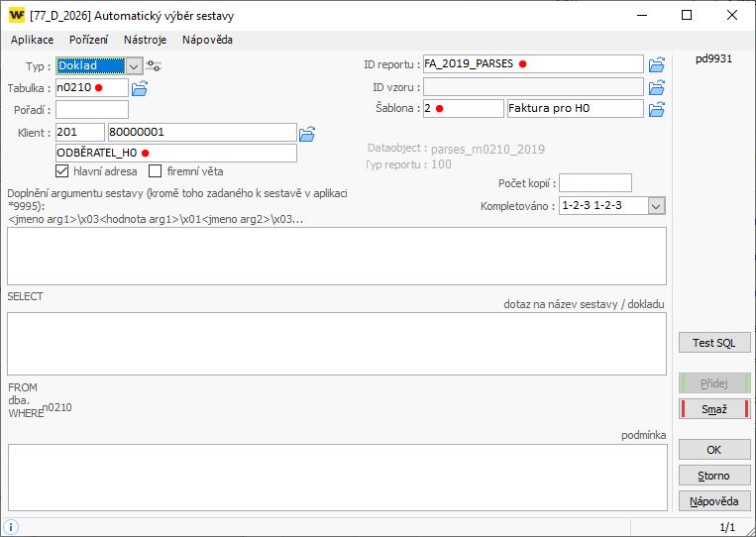Uncheck the hlavní adresa checkbox

point(62,171)
